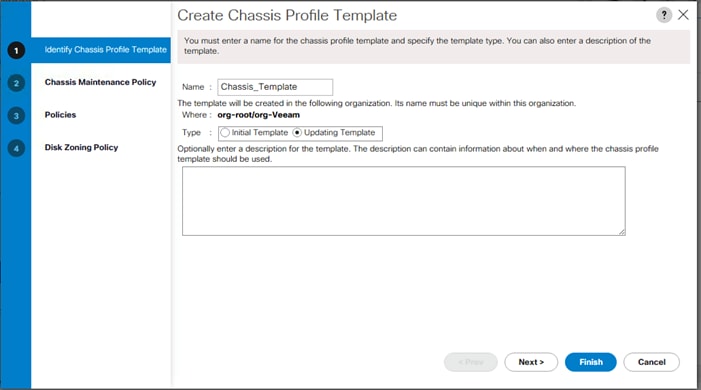Click the Name input field
Image resolution: width=701 pixels, height=390 pixels.
click(x=275, y=87)
